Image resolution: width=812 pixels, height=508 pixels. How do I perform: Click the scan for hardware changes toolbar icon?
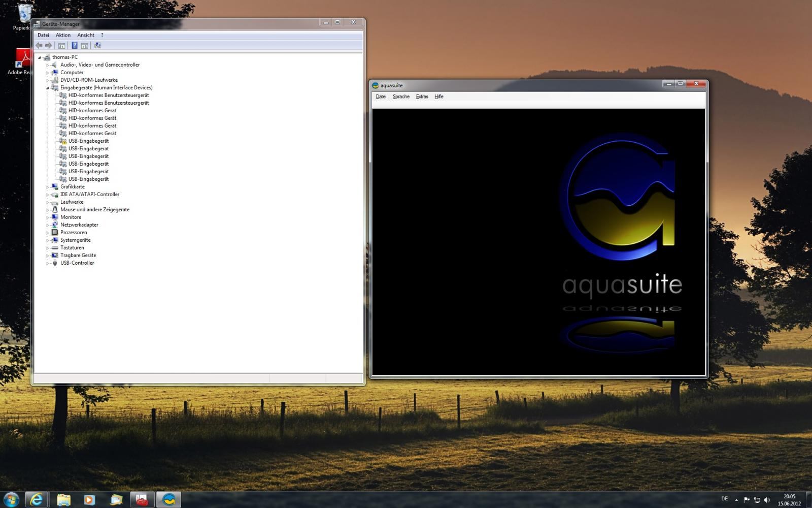97,46
